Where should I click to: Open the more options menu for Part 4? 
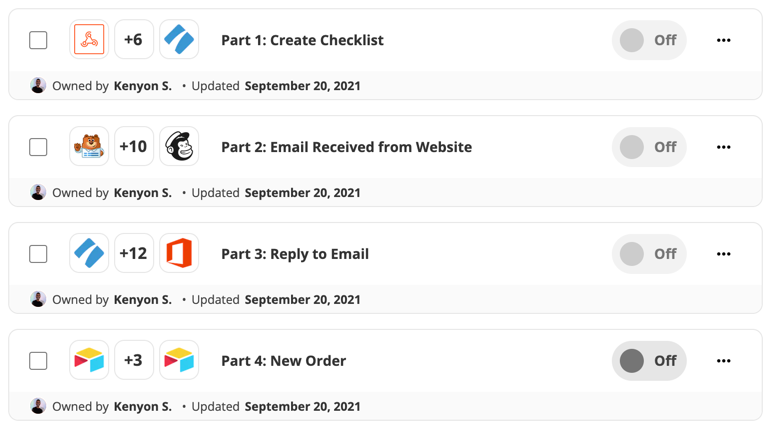[x=723, y=361]
